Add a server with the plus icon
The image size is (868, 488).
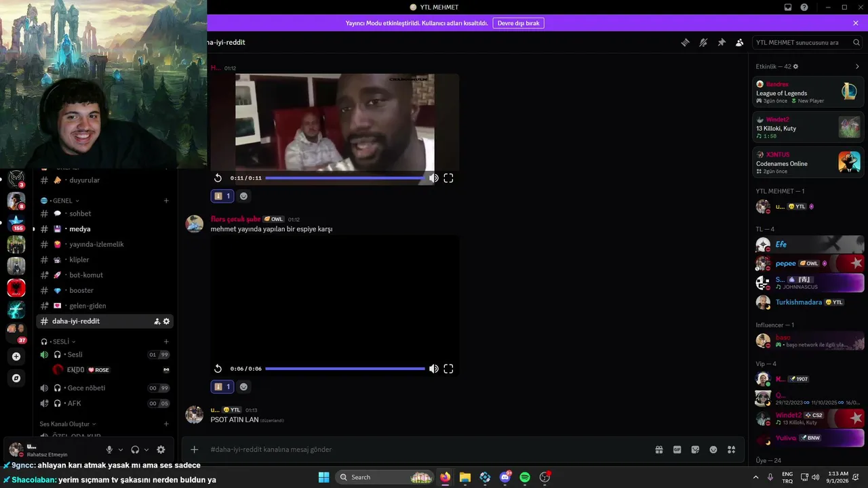tap(16, 357)
